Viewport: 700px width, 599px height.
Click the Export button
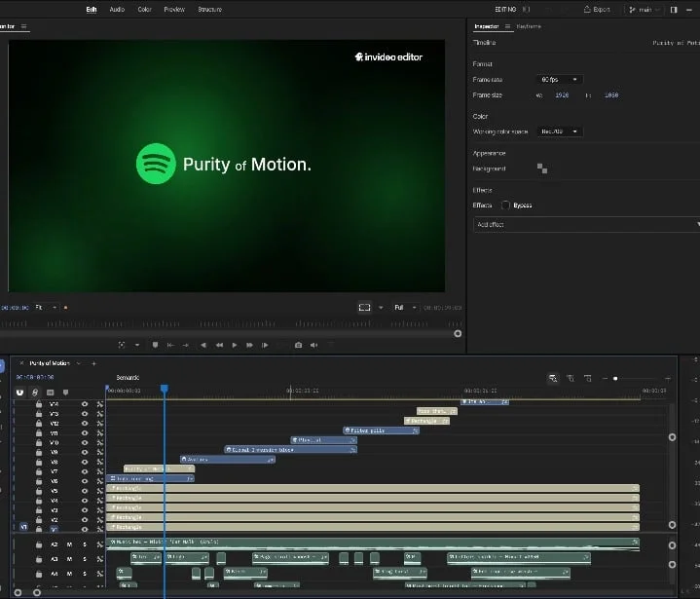point(597,10)
